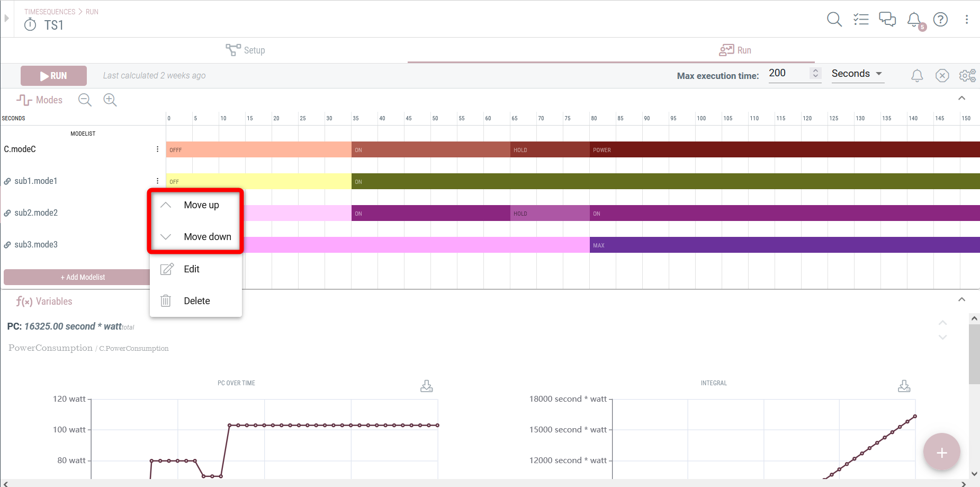This screenshot has width=980, height=487.
Task: Open the checklist tasks icon
Action: (x=861, y=20)
